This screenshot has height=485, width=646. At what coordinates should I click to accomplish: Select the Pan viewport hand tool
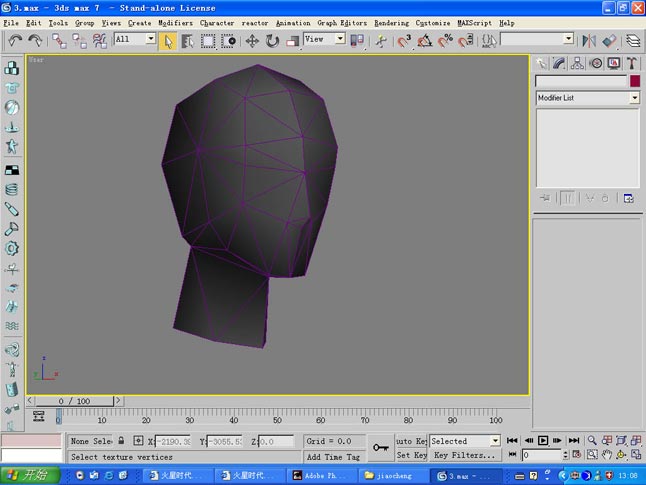(x=606, y=455)
